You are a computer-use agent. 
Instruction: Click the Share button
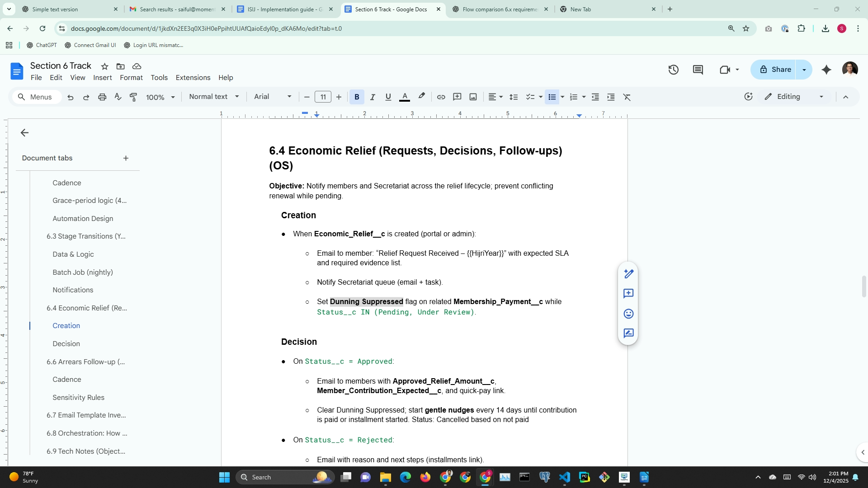pyautogui.click(x=775, y=70)
